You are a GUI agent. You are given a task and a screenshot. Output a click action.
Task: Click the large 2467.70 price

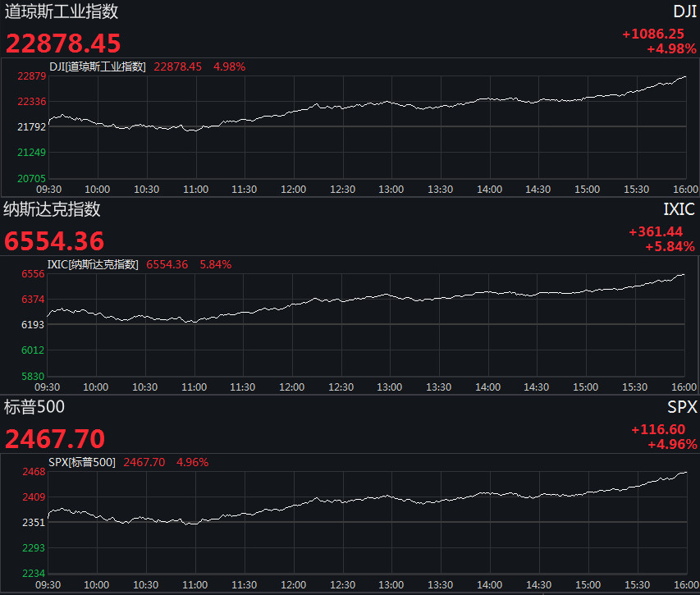click(55, 439)
